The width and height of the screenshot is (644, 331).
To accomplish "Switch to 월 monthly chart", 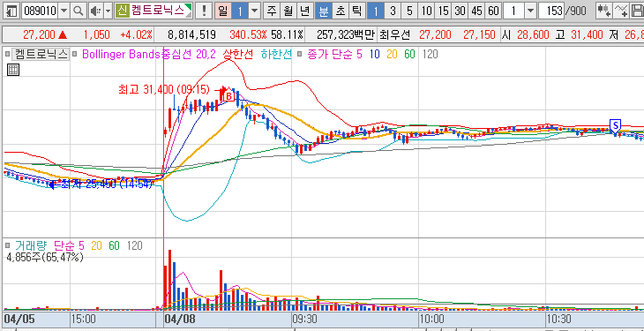I will click(x=288, y=11).
